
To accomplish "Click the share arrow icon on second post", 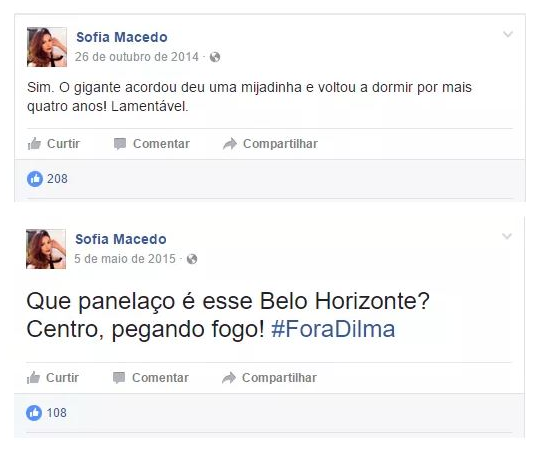I will click(x=229, y=378).
